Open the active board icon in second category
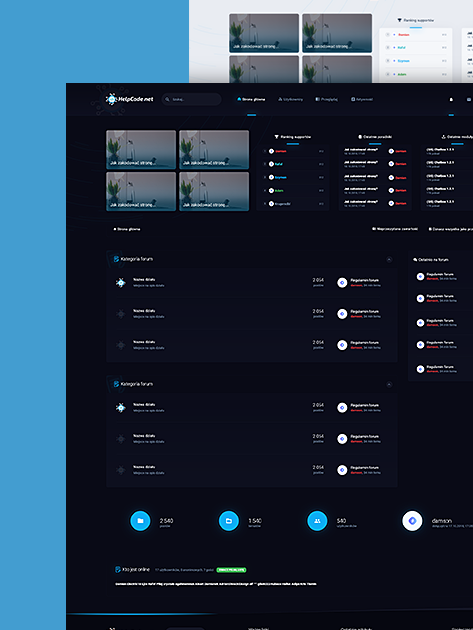 click(x=121, y=407)
